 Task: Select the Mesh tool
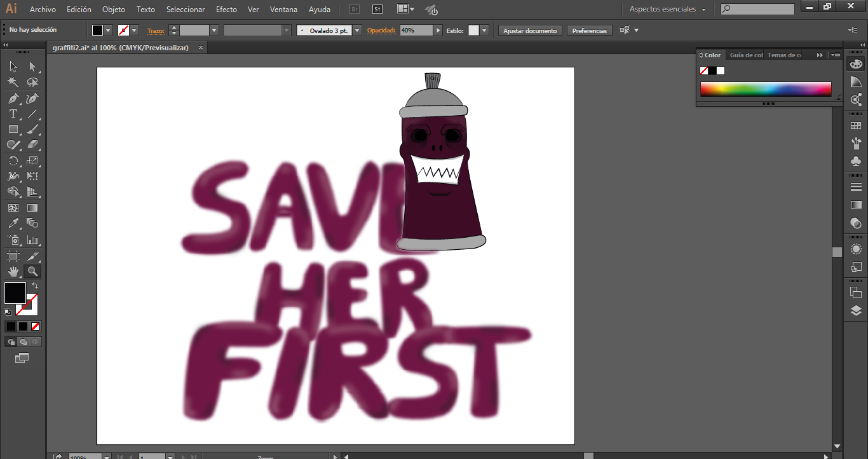13,208
